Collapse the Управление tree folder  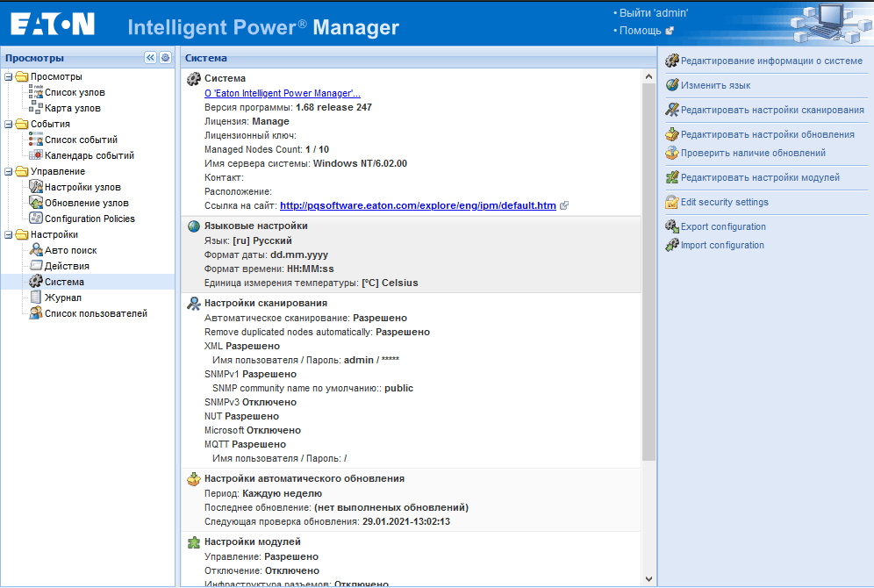click(9, 172)
